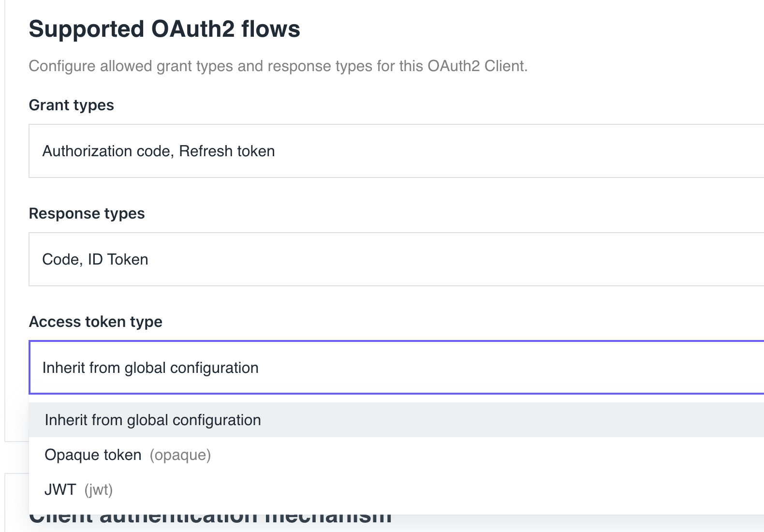764x532 pixels.
Task: Collapse the Access token type dropdown
Action: (397, 368)
